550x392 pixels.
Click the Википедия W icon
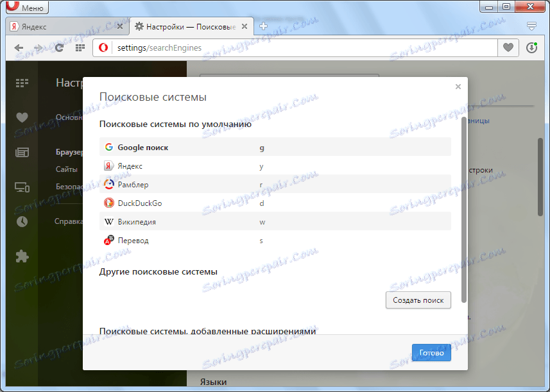pyautogui.click(x=108, y=221)
